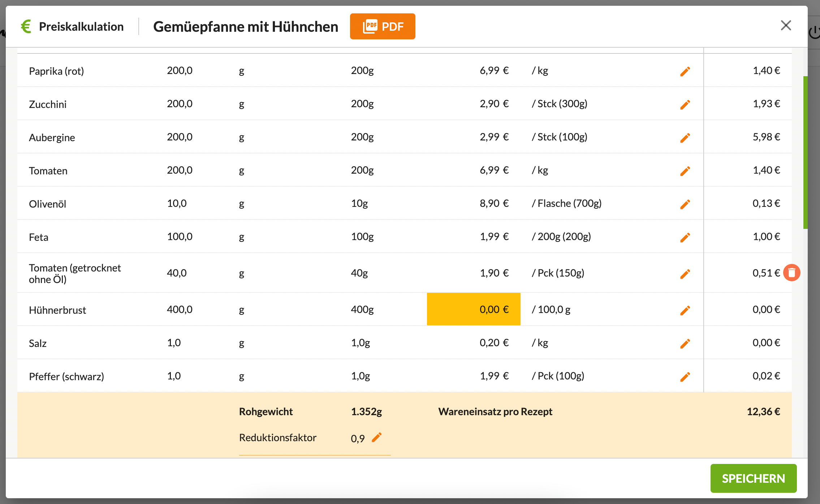
Task: Click the Pfeffer (schwarz) ingredient name
Action: click(x=66, y=377)
